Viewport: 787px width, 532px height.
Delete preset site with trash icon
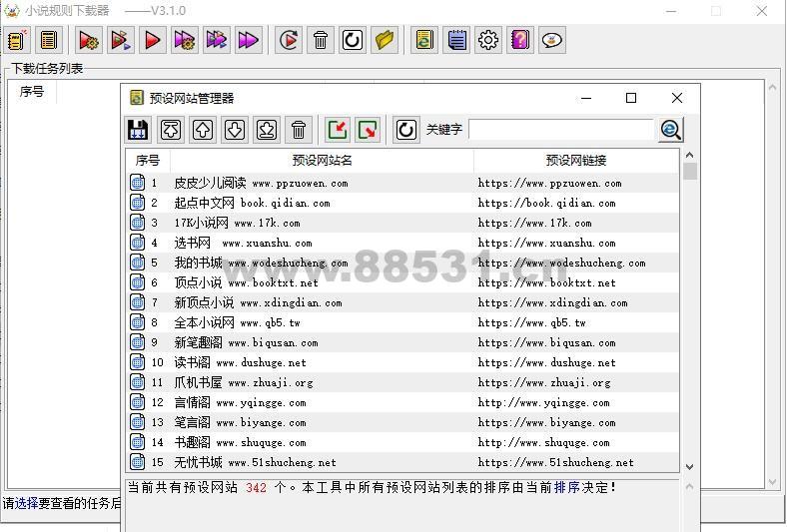coord(299,130)
